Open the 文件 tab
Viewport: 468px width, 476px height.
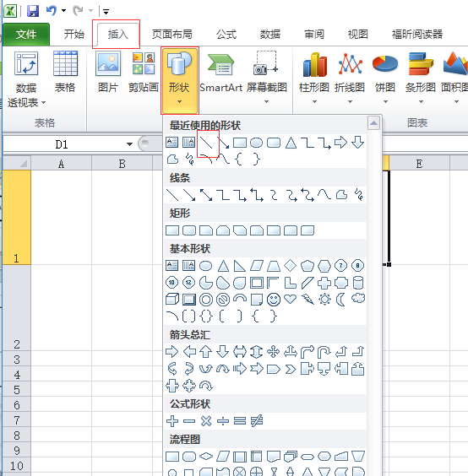pyautogui.click(x=26, y=35)
